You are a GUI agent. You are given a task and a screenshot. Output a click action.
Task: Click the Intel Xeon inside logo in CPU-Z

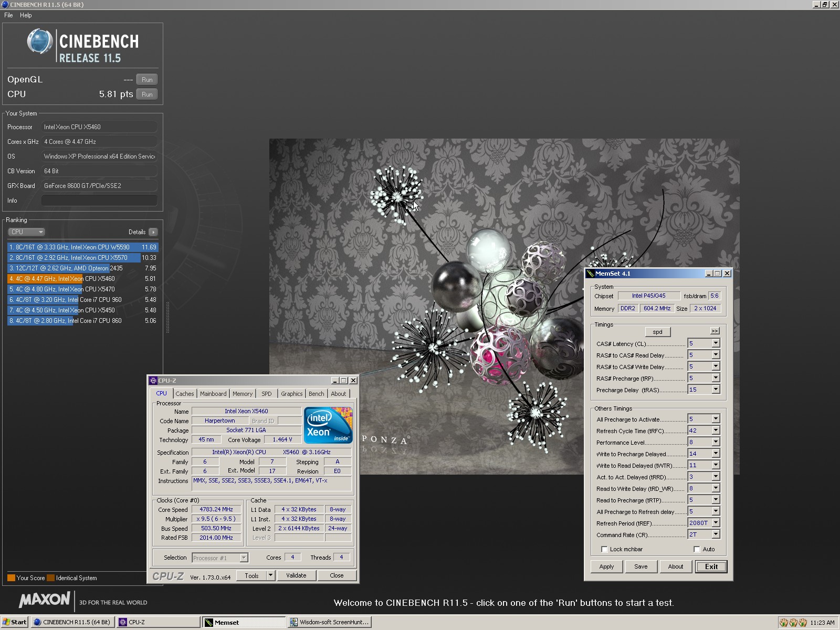(328, 425)
